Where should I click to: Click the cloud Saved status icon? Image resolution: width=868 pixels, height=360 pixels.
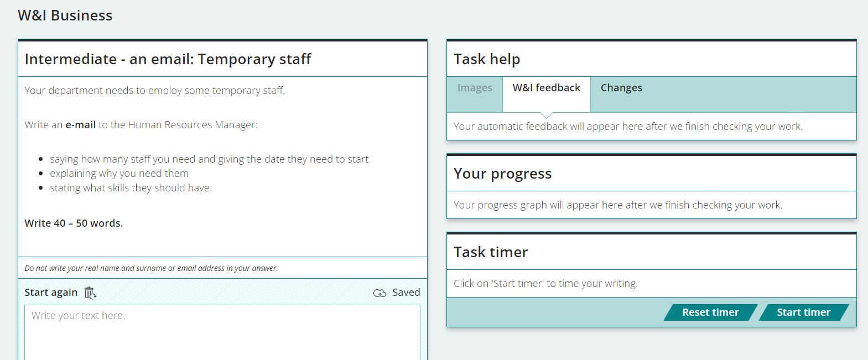[x=380, y=293]
